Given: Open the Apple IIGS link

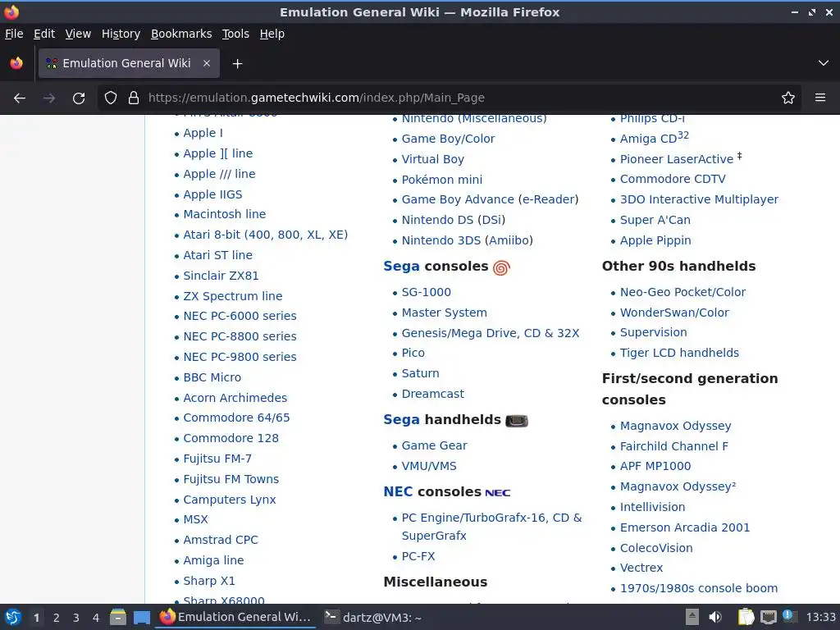Looking at the screenshot, I should pos(212,194).
